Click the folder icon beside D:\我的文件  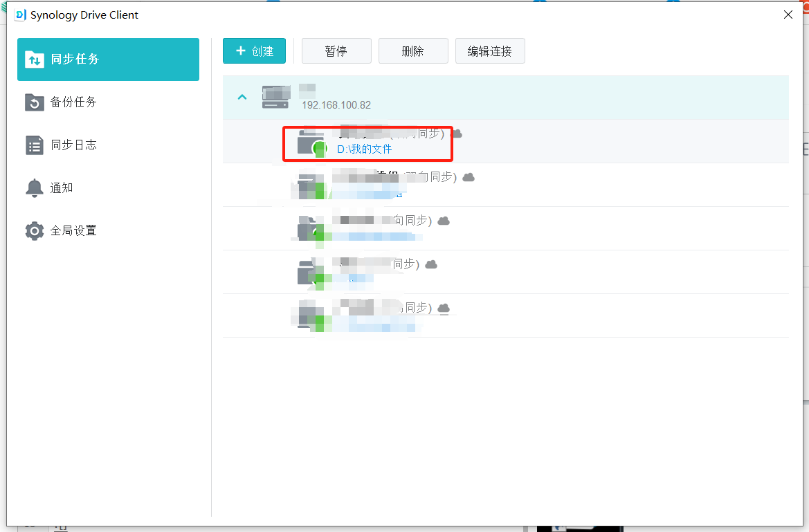coord(311,143)
